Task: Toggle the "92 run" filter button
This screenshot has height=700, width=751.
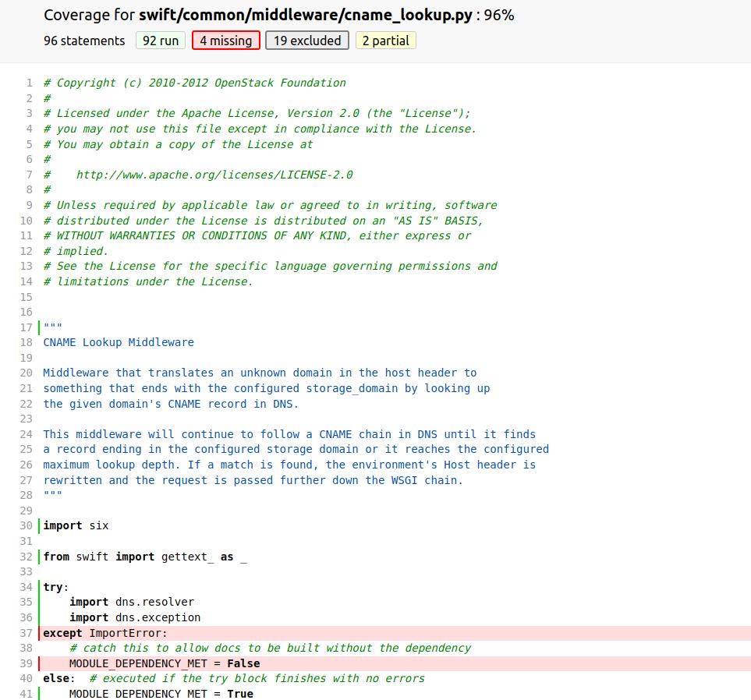Action: [x=161, y=41]
